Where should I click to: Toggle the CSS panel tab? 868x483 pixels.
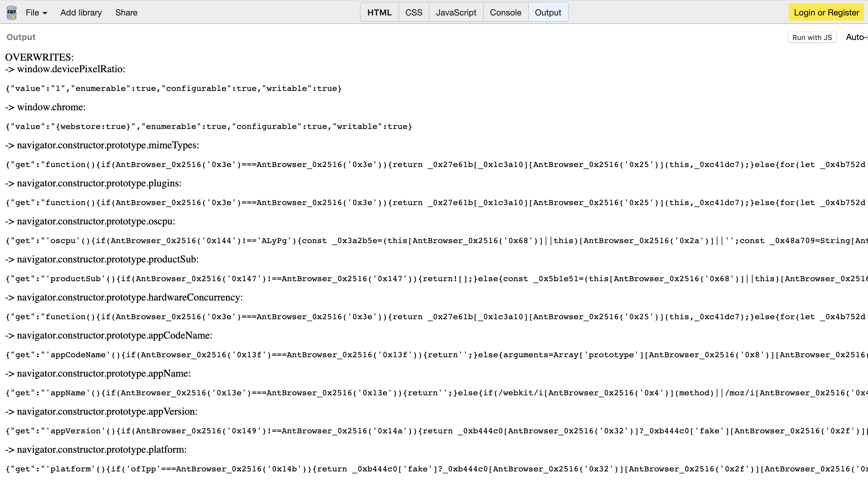tap(413, 13)
